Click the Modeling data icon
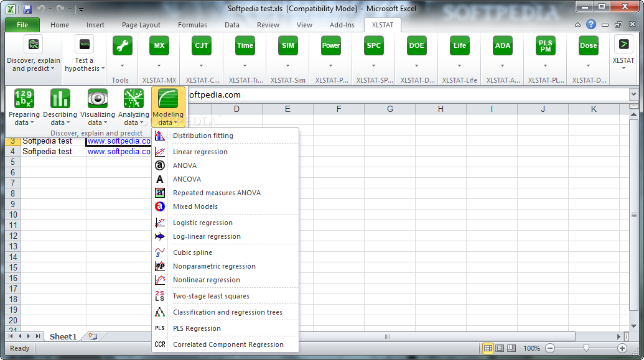 tap(168, 98)
